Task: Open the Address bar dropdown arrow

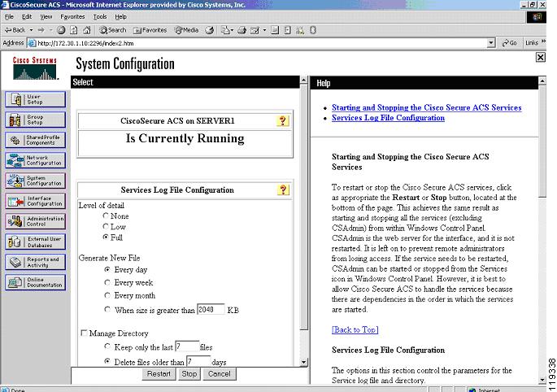Action: tap(491, 43)
